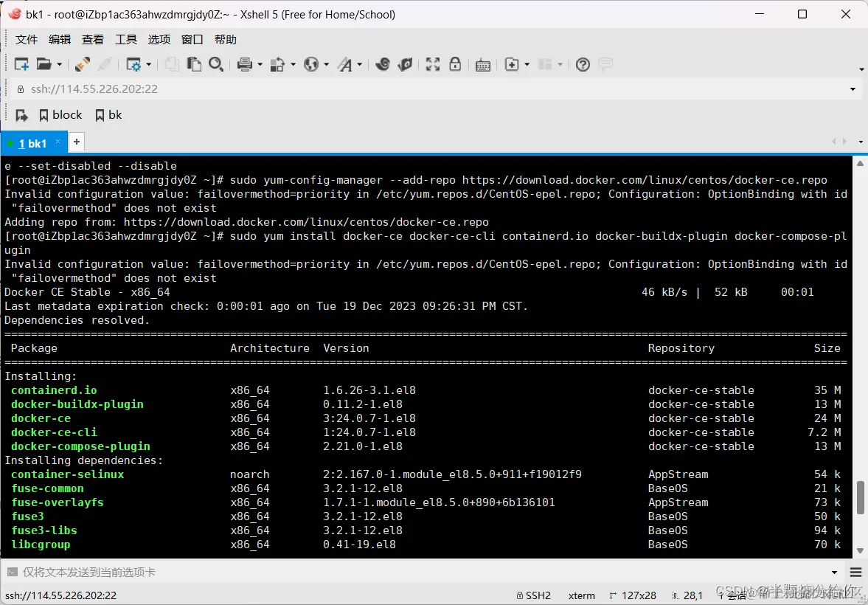Click the Open session folder icon
The height and width of the screenshot is (605, 868).
click(x=44, y=64)
